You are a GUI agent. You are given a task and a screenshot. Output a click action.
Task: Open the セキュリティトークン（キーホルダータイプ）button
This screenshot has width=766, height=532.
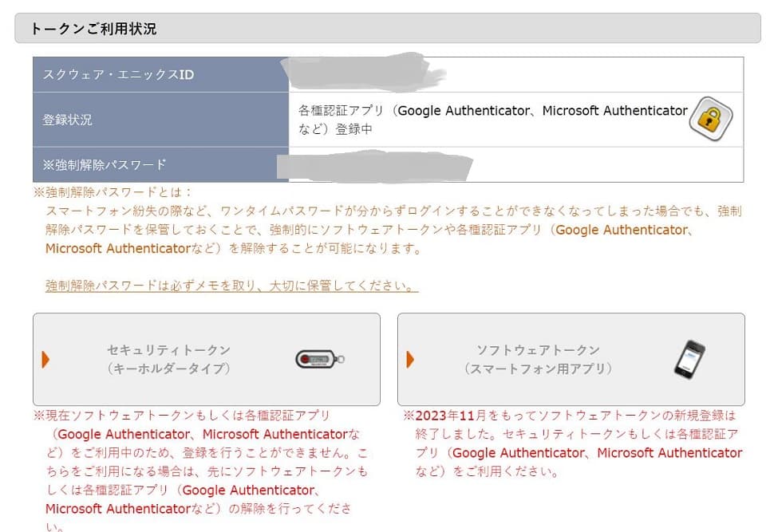pyautogui.click(x=206, y=359)
